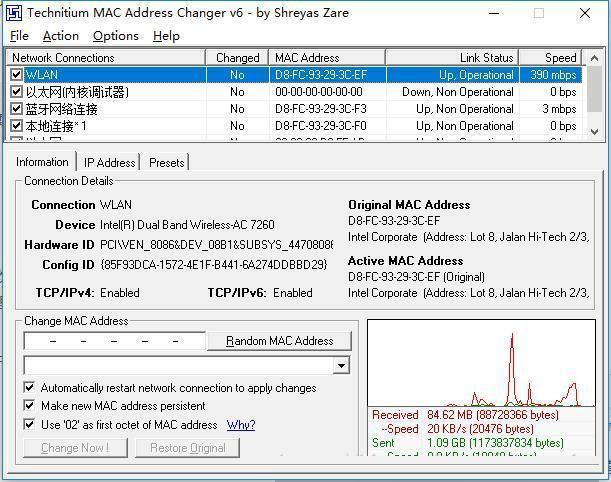The width and height of the screenshot is (611, 482).
Task: Click the connection list scroll up arrow
Action: [594, 58]
